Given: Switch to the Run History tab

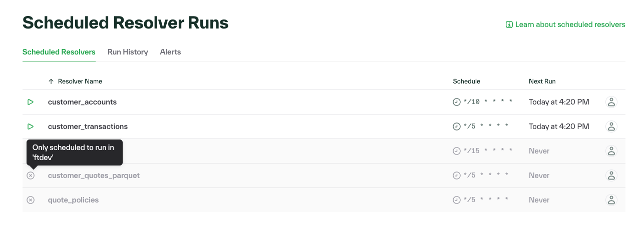Looking at the screenshot, I should pyautogui.click(x=128, y=52).
